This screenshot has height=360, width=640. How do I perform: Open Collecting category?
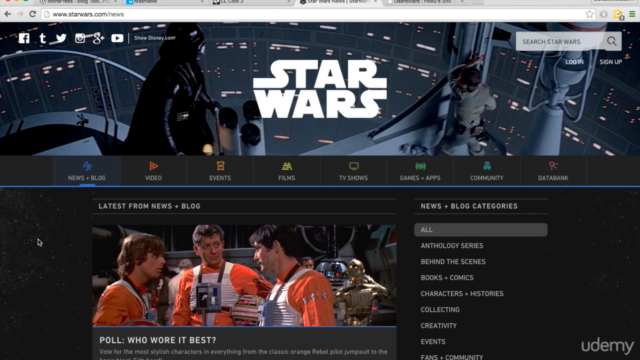(x=440, y=310)
